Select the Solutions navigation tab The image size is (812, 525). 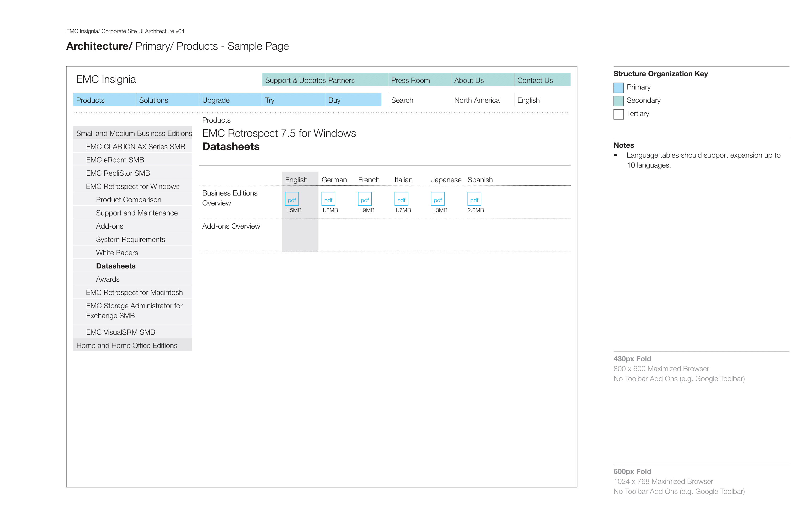tap(167, 100)
